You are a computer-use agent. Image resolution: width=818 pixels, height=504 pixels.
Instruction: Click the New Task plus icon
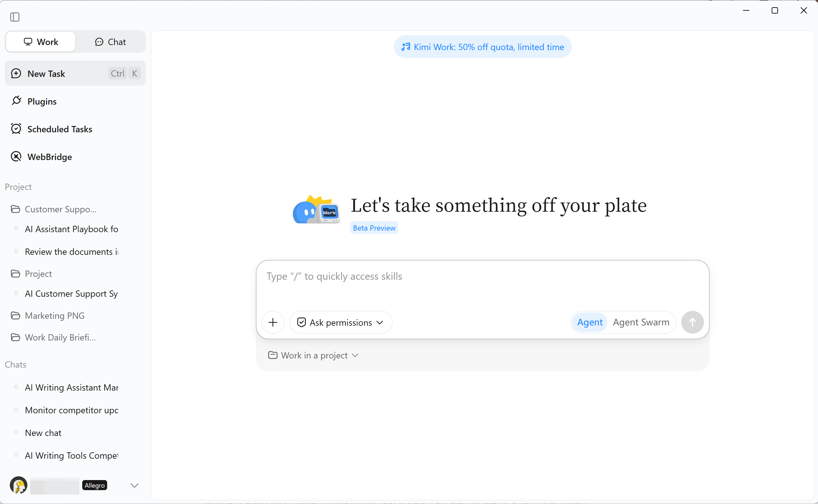pyautogui.click(x=16, y=73)
